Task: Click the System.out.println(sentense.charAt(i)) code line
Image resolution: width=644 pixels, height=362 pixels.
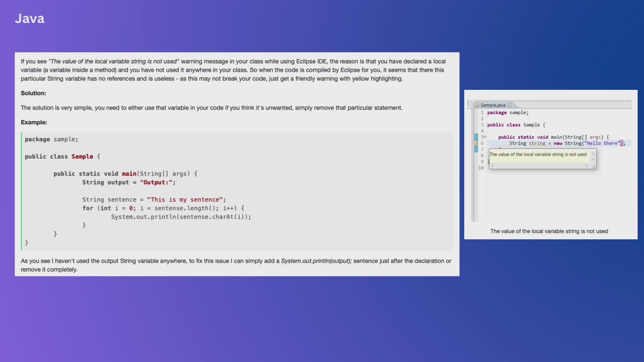Action: tap(181, 217)
